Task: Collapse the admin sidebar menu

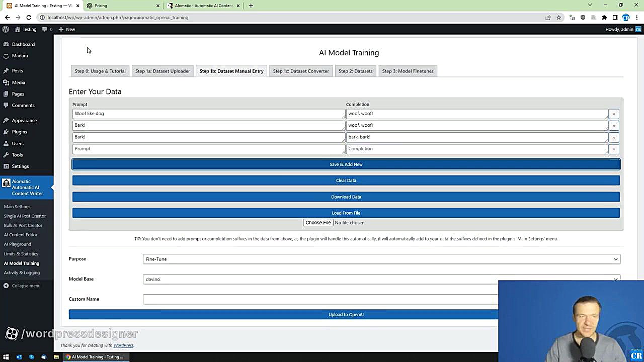Action: tap(22, 286)
